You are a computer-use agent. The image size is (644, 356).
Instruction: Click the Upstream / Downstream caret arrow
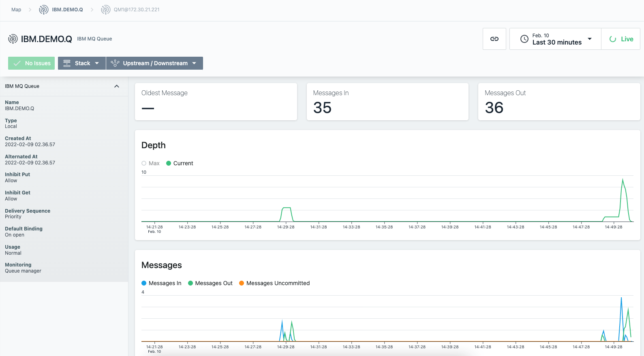point(194,63)
